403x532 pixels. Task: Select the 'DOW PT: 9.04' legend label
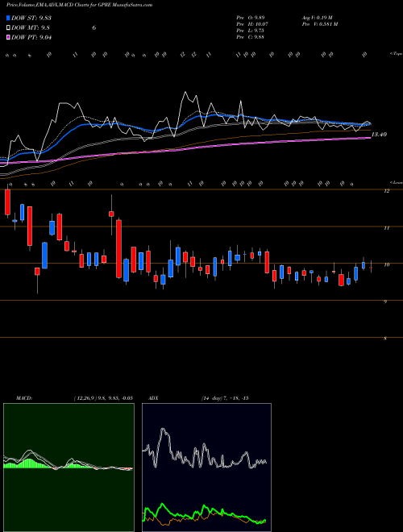[x=31, y=37]
